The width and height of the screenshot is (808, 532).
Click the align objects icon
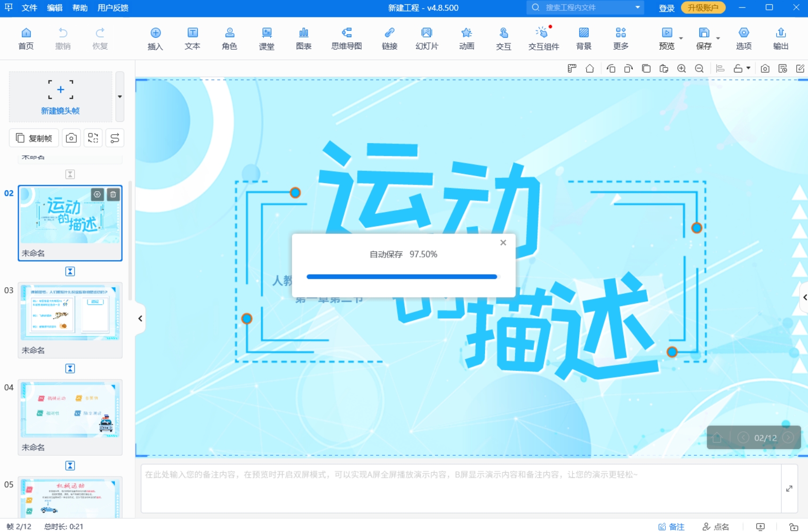720,68
